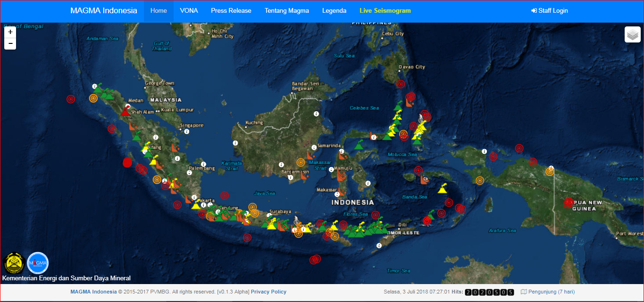Select the orange earthquake ring northwest of Sumatra

pos(93,98)
